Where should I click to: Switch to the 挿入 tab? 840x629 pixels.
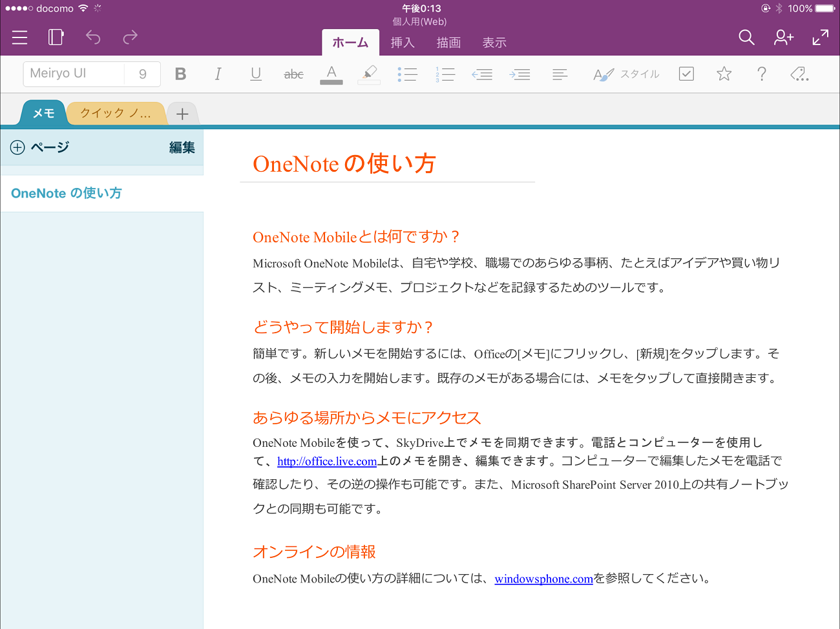[x=403, y=43]
